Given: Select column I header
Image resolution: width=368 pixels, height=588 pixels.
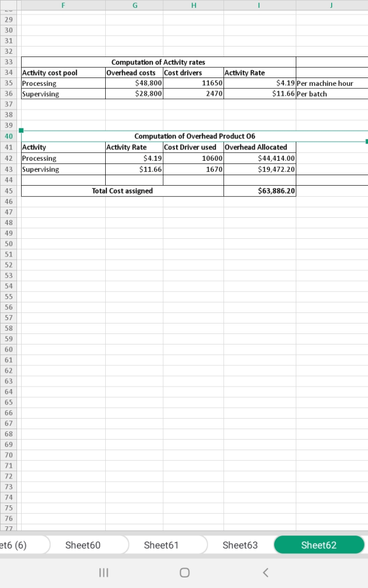Looking at the screenshot, I should 260,5.
